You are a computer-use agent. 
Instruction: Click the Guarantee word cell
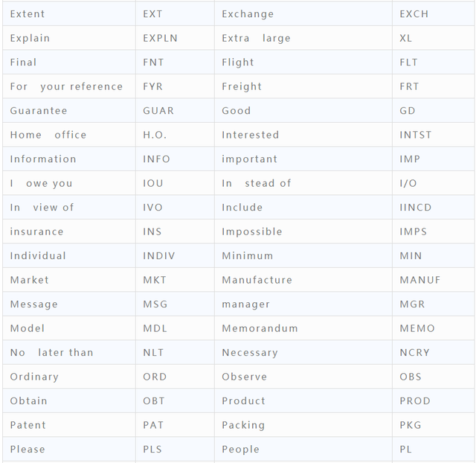pos(39,111)
